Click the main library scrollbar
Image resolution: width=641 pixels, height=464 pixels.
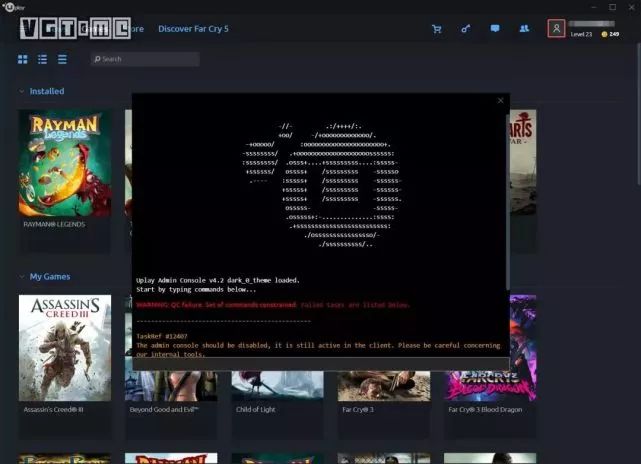coord(639,114)
